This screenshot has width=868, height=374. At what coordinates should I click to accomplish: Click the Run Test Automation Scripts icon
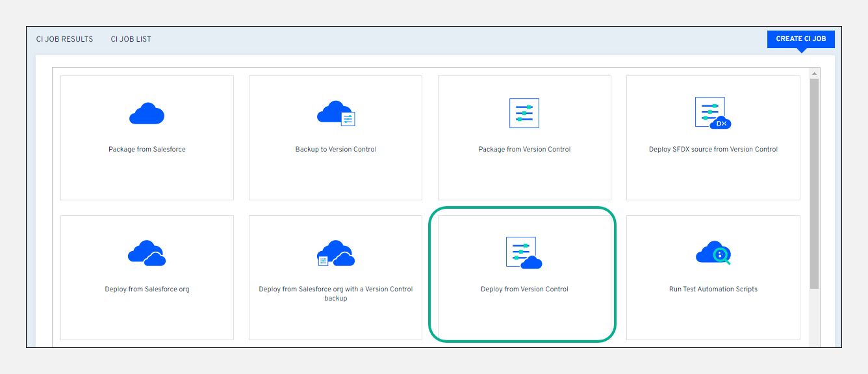point(713,253)
